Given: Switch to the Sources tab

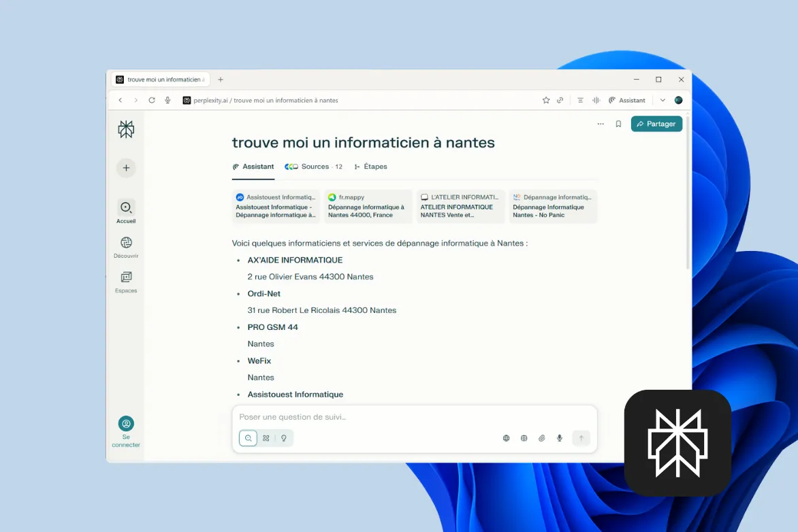Looking at the screenshot, I should pyautogui.click(x=314, y=167).
